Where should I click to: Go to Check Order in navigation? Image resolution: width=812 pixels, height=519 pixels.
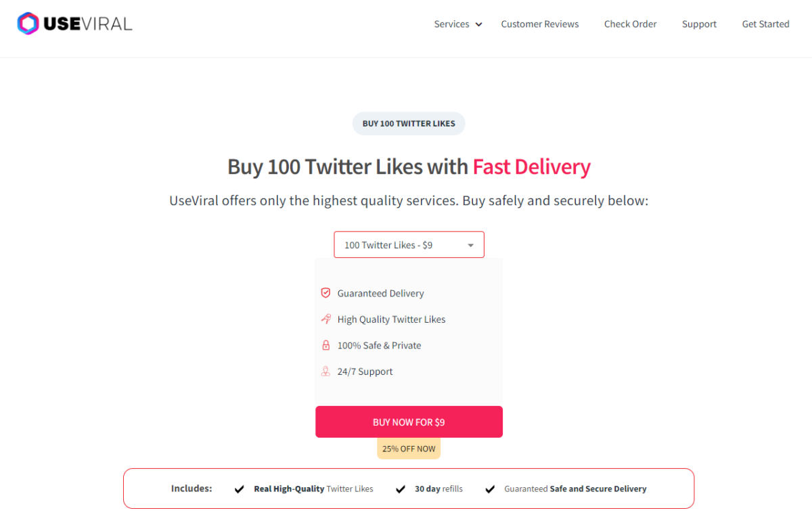click(631, 24)
